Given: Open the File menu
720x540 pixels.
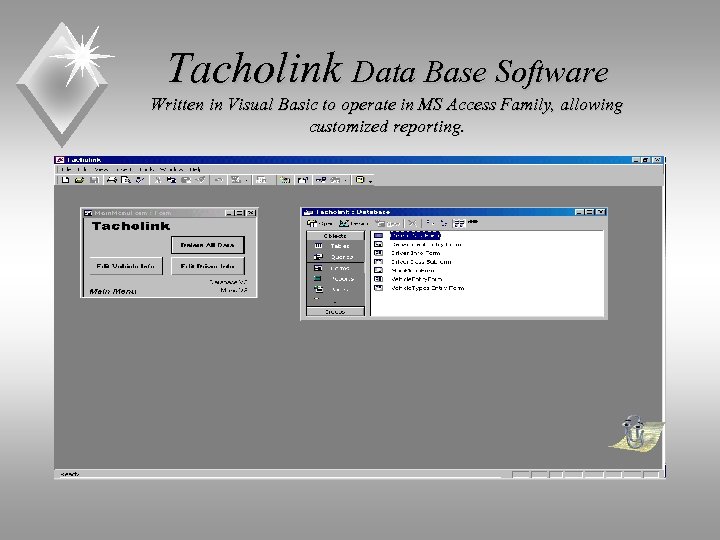Looking at the screenshot, I should point(66,169).
